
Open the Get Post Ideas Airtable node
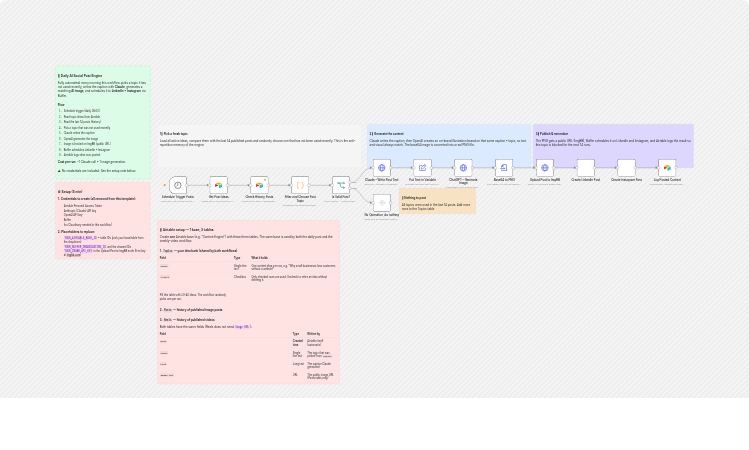pos(218,185)
